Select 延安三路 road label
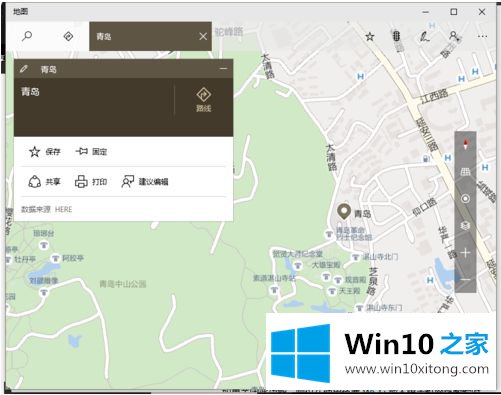The image size is (501, 395). (427, 135)
